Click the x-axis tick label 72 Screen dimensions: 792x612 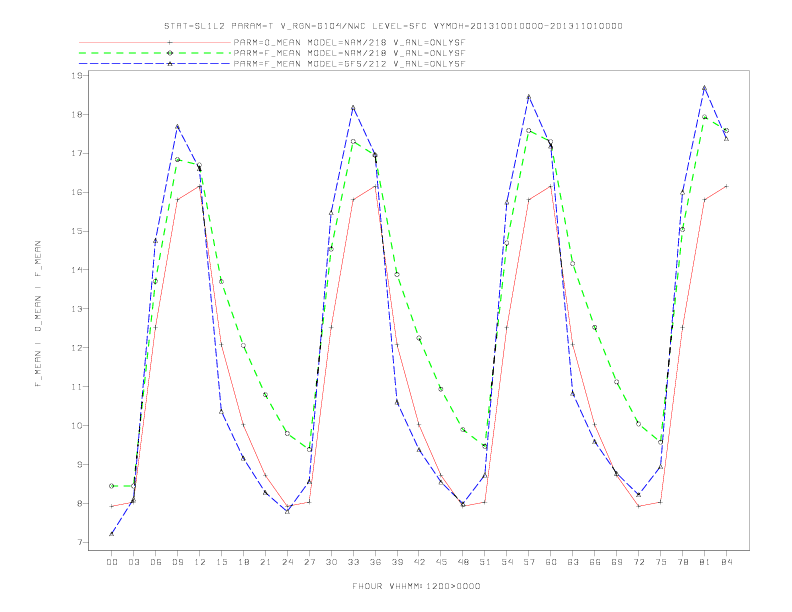[x=639, y=562]
